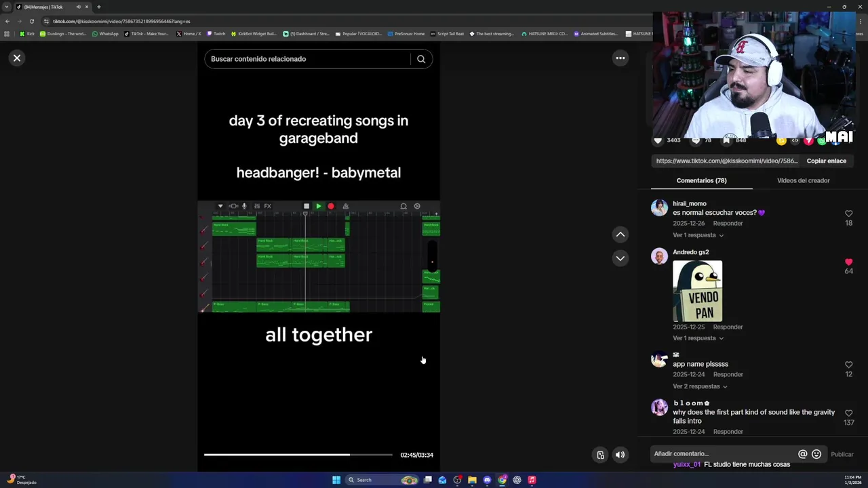Switch to Videos del creador tab

click(803, 181)
